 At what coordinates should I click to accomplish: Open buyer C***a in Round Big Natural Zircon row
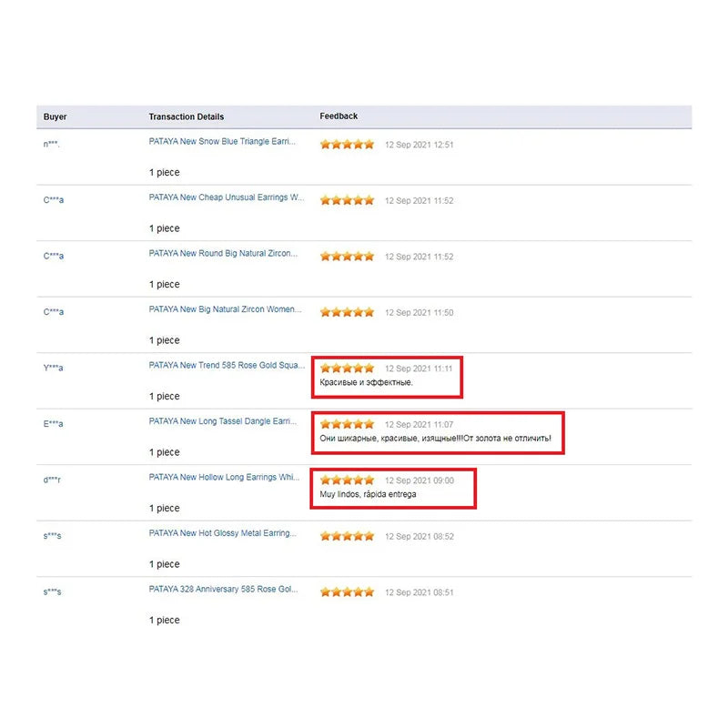[54, 256]
